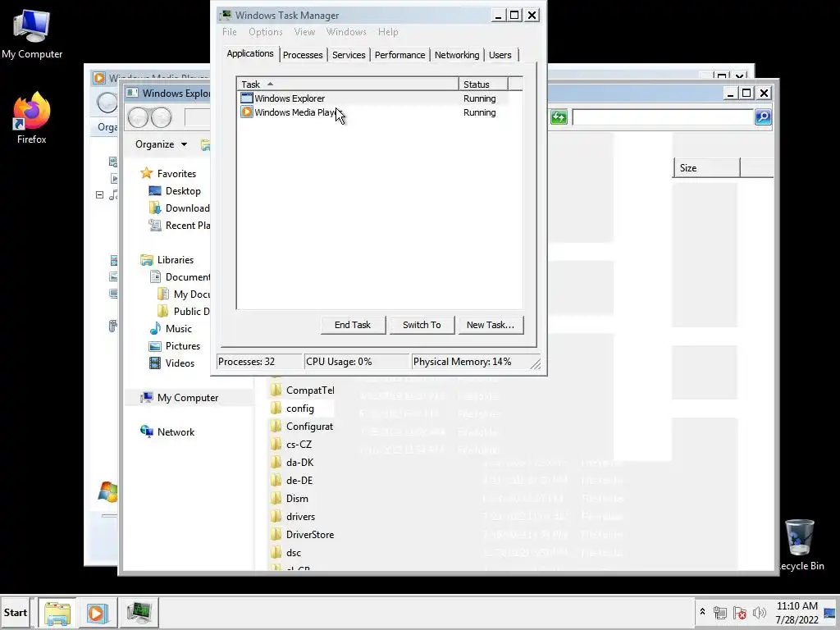Click the Start button
This screenshot has height=630, width=840.
coord(16,612)
